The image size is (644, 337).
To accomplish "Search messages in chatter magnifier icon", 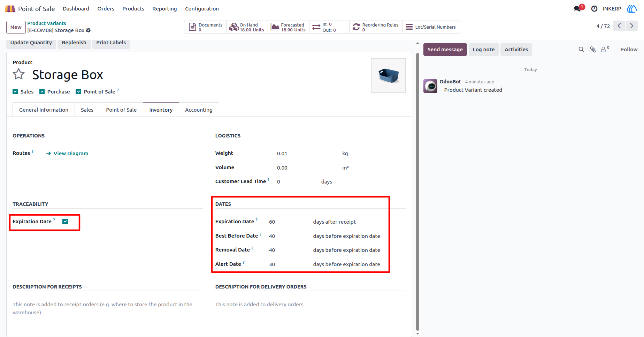I will tap(581, 50).
